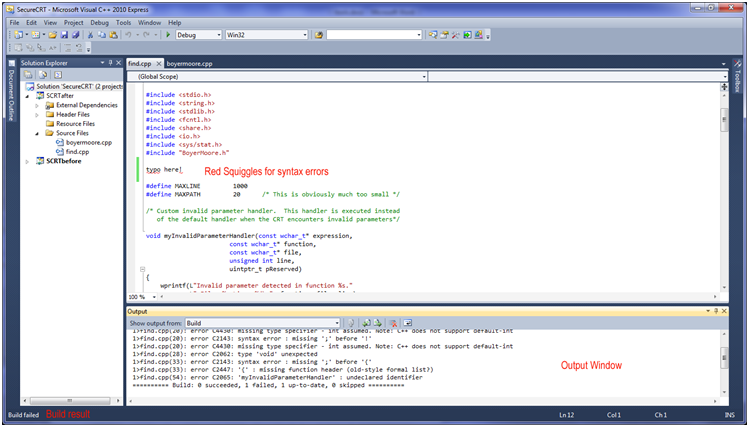Open the Show output from Build dropdown
749x427 pixels.
point(262,323)
